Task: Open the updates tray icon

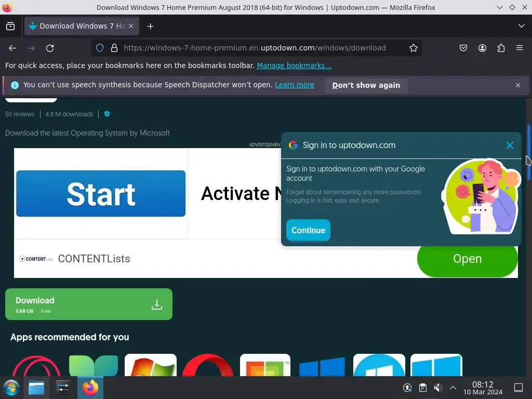Action: (407, 388)
